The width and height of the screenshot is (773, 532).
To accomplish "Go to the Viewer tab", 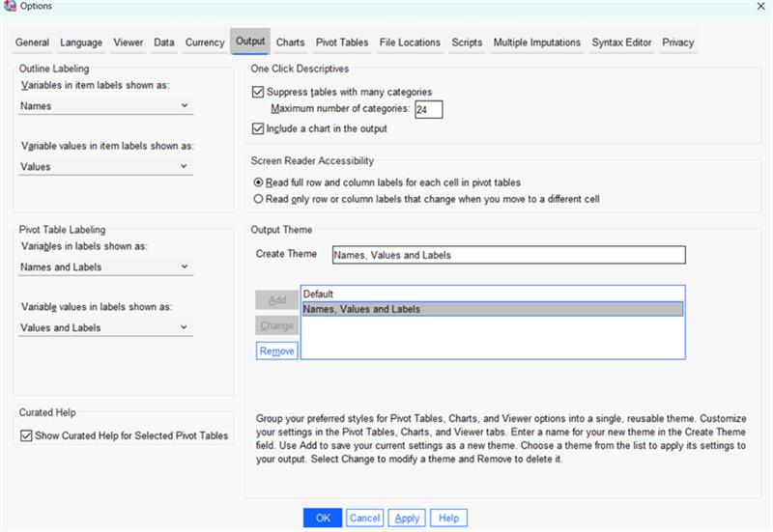I will coord(129,42).
